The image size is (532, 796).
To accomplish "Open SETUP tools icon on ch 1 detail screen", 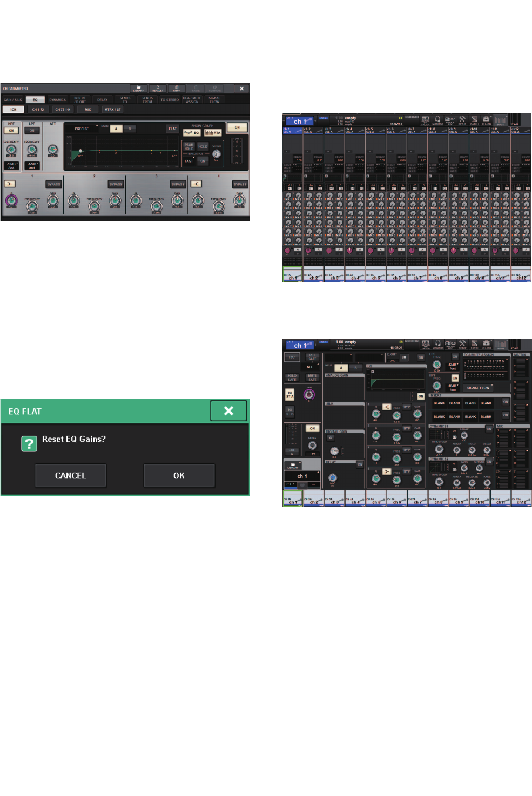I will coord(462,345).
